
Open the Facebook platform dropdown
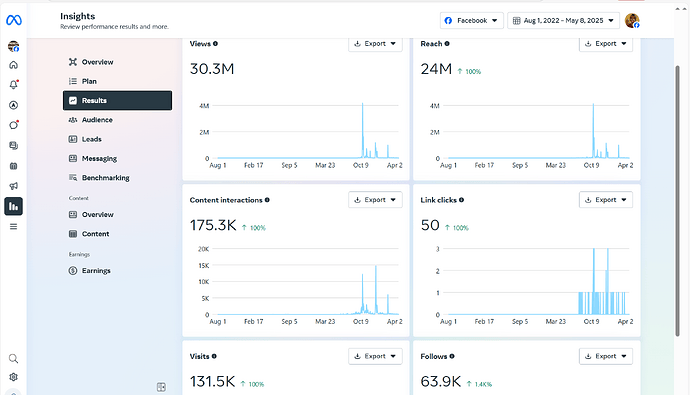pyautogui.click(x=471, y=21)
